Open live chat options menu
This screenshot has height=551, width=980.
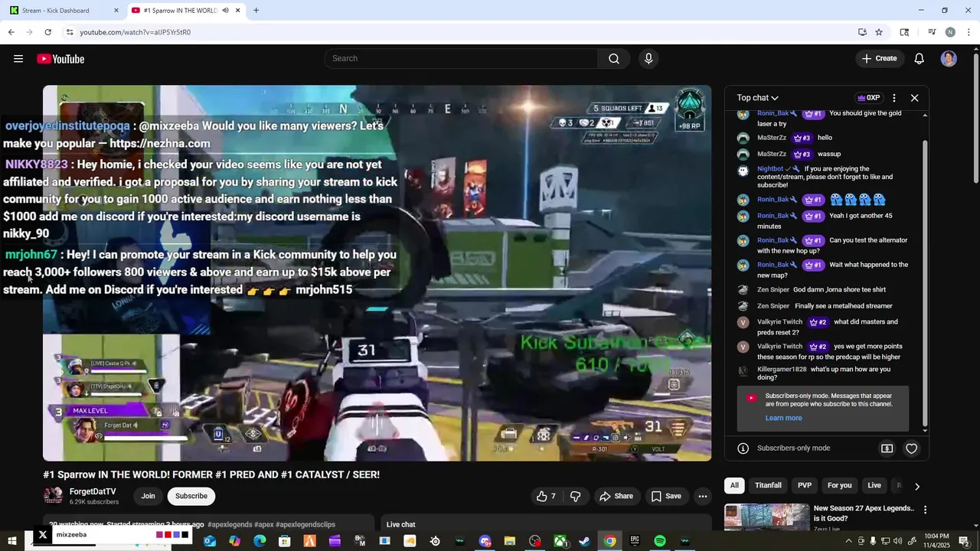(893, 98)
